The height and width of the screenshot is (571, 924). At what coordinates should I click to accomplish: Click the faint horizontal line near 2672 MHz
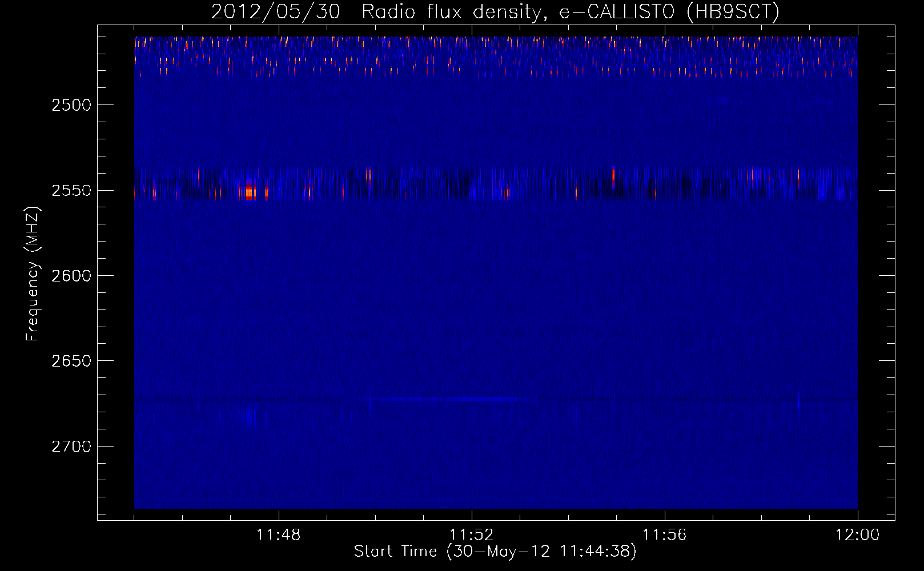click(451, 399)
